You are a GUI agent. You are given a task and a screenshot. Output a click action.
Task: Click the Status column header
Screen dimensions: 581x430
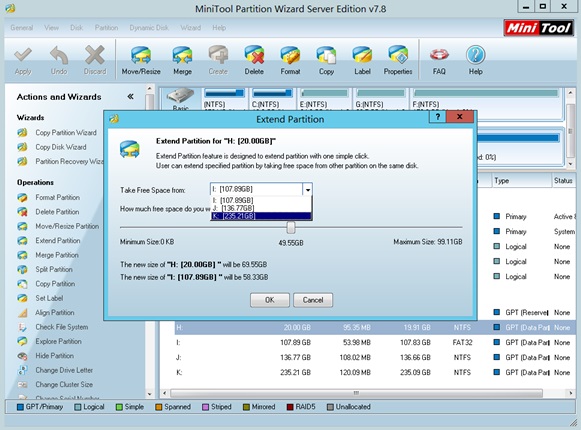coord(564,181)
